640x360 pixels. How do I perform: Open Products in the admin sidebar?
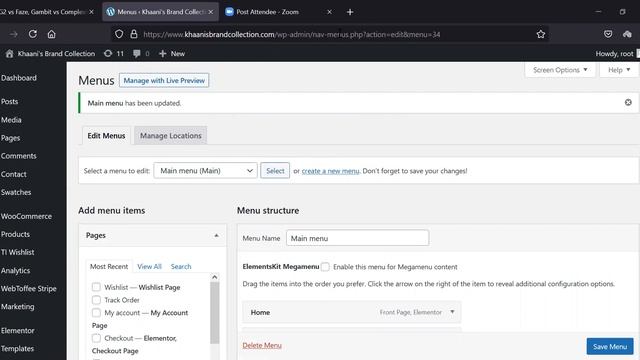click(x=15, y=234)
